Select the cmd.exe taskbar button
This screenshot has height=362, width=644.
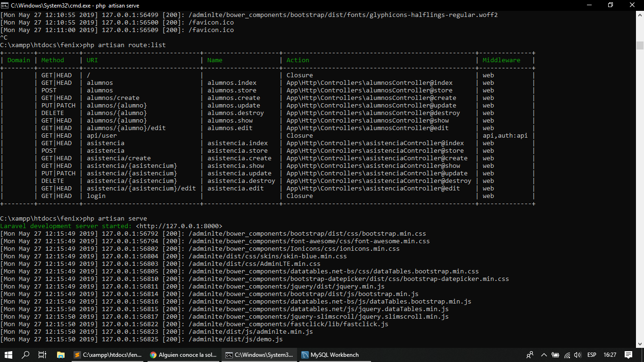point(259,354)
